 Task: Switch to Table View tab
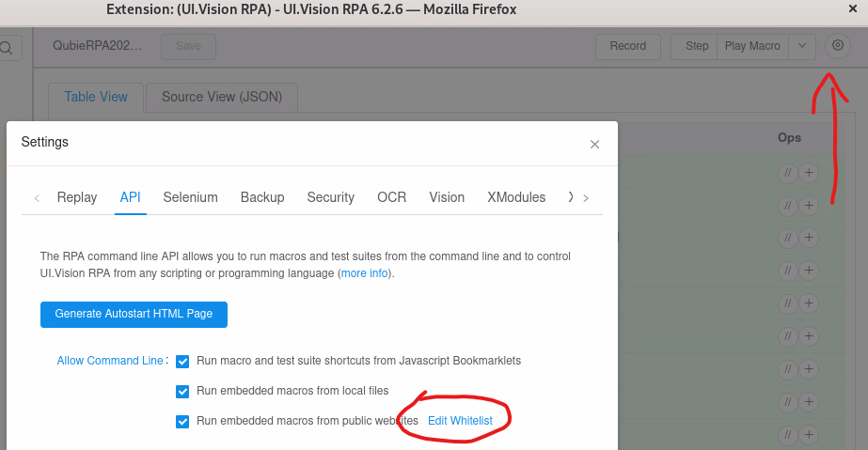click(x=96, y=98)
